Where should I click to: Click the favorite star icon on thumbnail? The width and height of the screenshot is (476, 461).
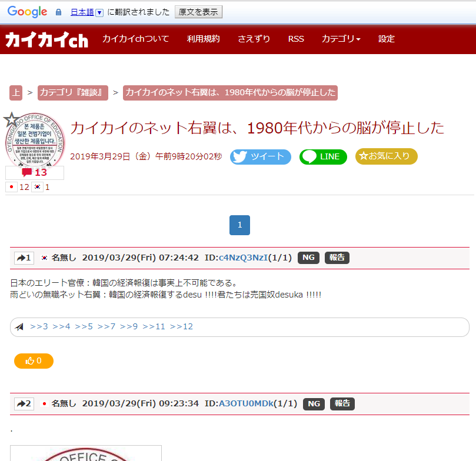(11, 120)
